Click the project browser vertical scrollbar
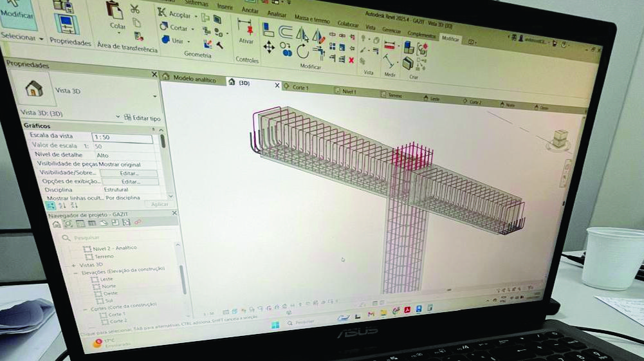The height and width of the screenshot is (361, 644). [182, 280]
